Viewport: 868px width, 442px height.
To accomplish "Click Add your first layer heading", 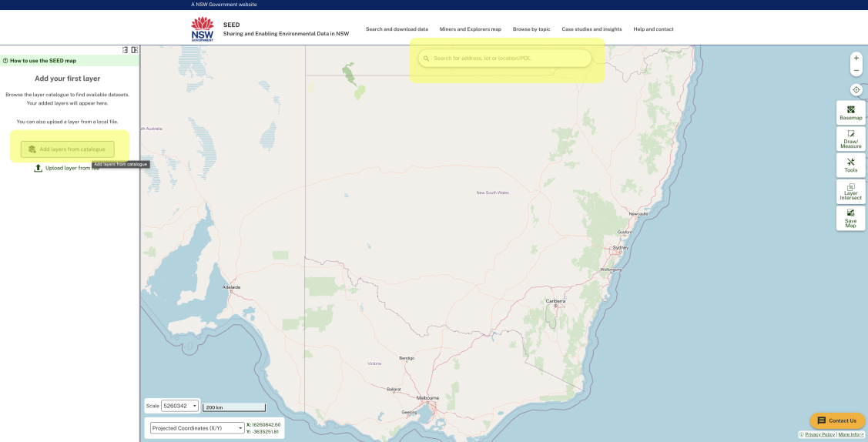I will (68, 79).
